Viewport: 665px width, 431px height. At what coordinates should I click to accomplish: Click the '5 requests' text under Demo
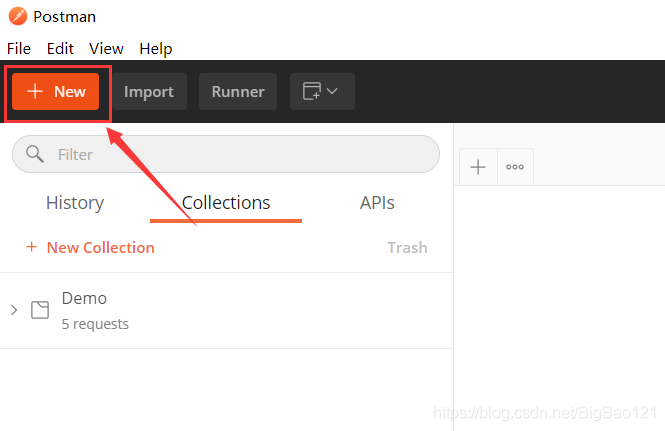point(95,324)
